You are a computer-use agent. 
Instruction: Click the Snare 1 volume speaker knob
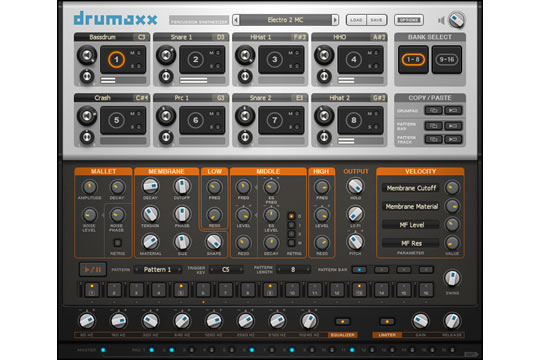tap(166, 55)
